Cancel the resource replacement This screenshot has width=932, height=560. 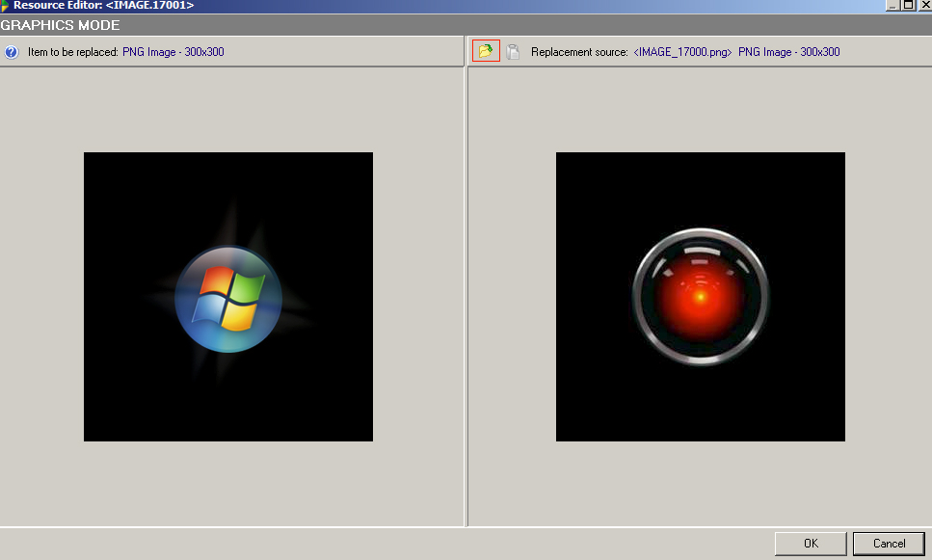click(x=889, y=544)
